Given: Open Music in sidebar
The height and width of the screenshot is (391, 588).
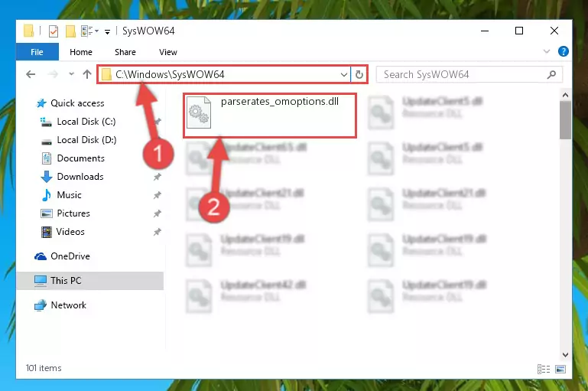Looking at the screenshot, I should tap(69, 195).
